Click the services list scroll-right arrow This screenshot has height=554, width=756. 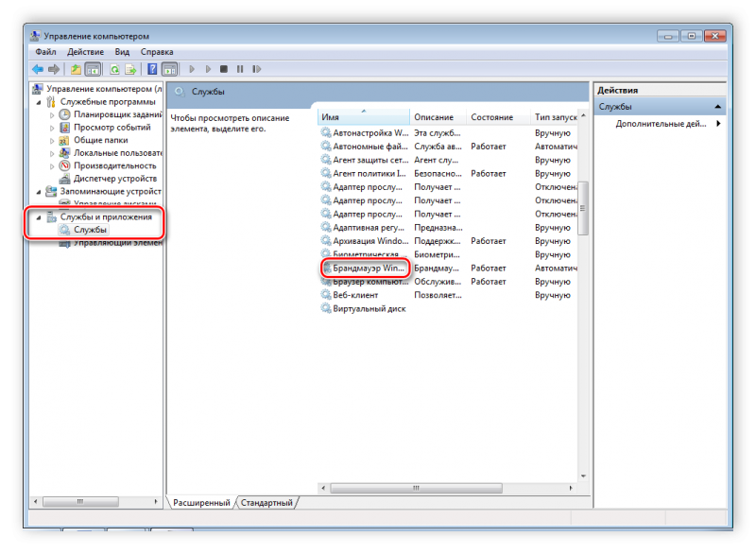point(571,489)
